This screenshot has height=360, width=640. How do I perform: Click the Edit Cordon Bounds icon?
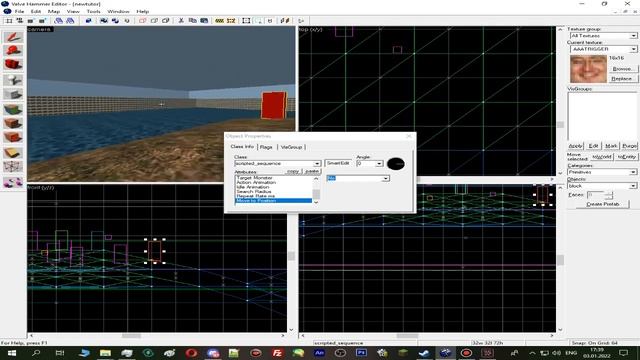coord(231,21)
